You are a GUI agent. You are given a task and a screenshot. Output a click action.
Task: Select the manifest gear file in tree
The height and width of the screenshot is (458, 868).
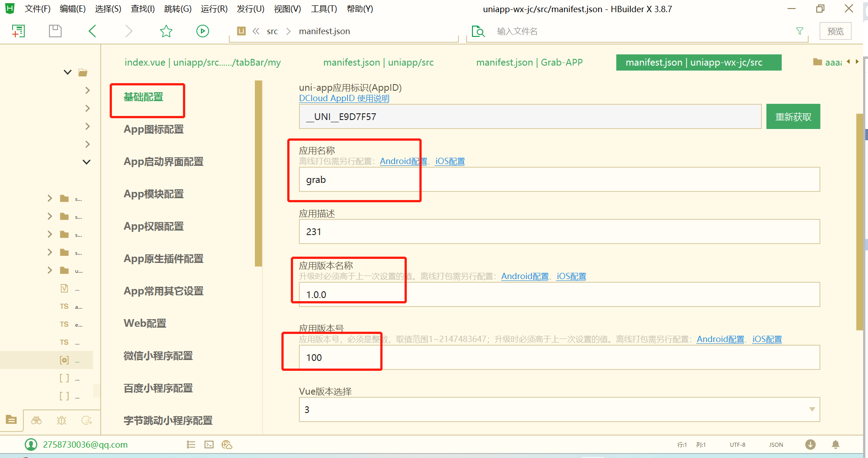[x=64, y=360]
